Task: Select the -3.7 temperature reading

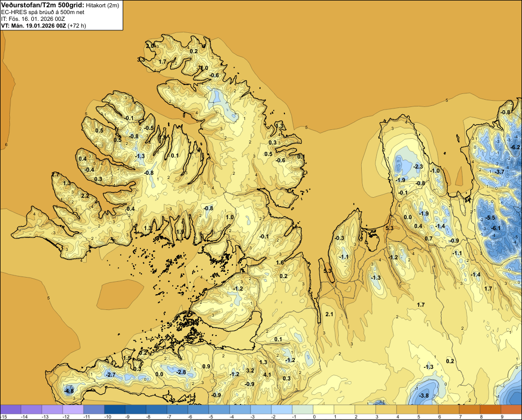Action: click(x=499, y=172)
